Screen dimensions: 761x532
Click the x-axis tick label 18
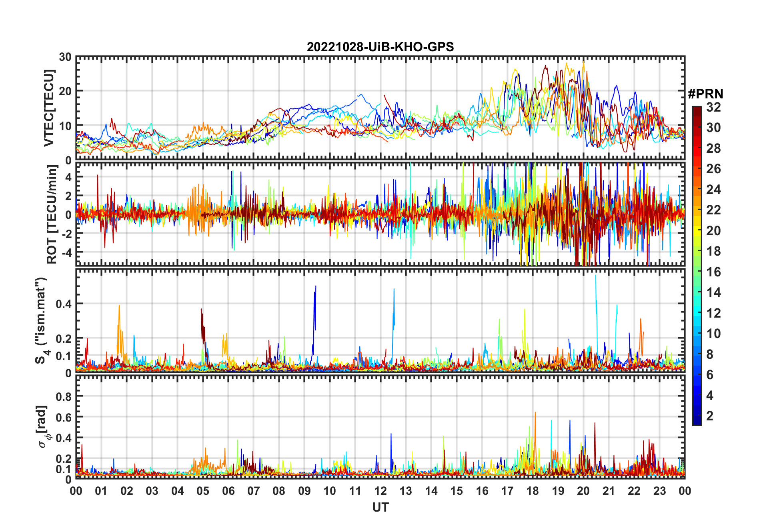533,491
